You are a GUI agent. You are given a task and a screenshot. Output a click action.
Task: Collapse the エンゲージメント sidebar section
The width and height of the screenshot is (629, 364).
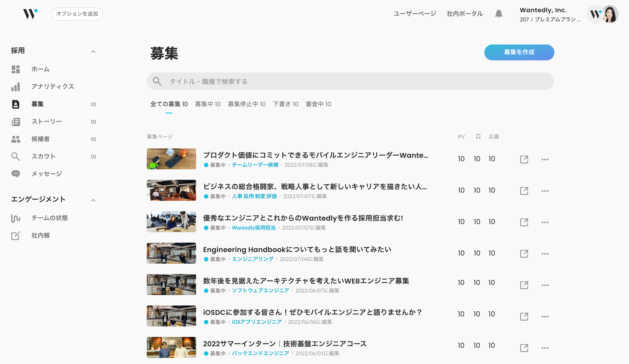pyautogui.click(x=93, y=201)
